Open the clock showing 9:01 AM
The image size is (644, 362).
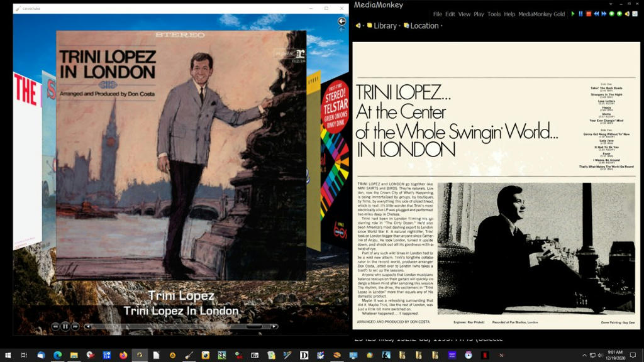(615, 355)
